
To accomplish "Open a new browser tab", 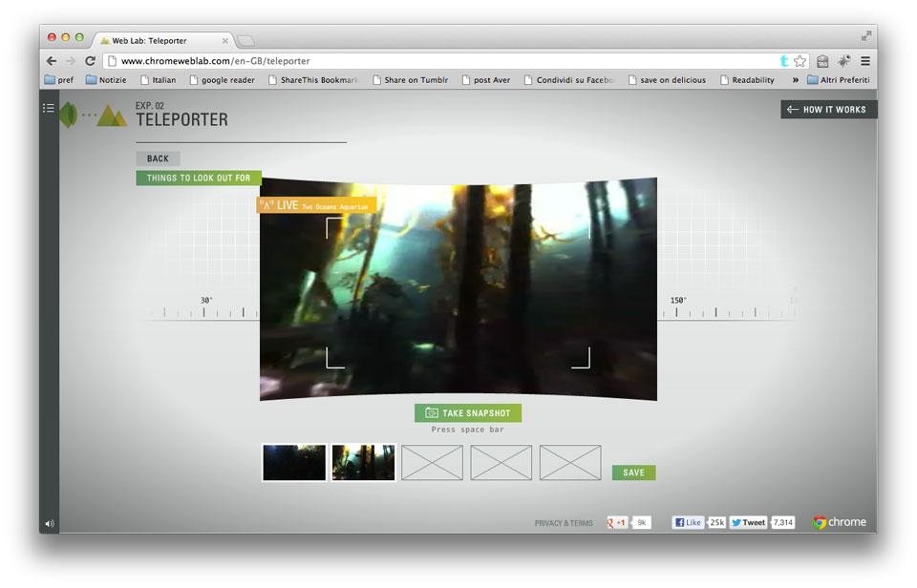I will pyautogui.click(x=245, y=41).
